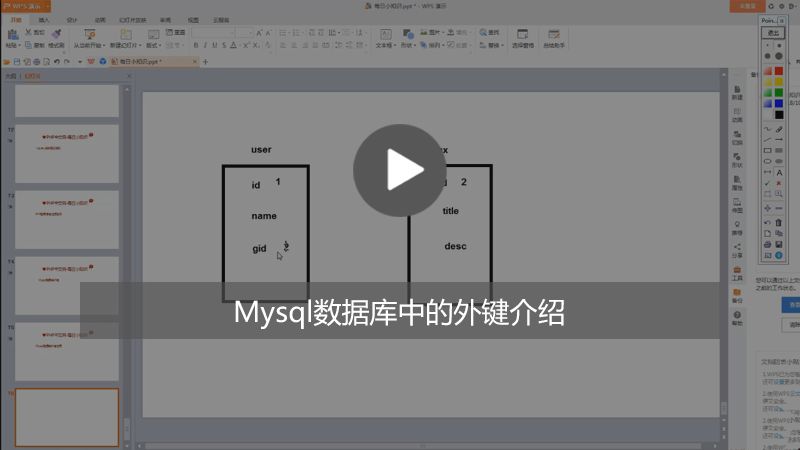The width and height of the screenshot is (800, 450).
Task: Close the ppt document tab
Action: pyautogui.click(x=194, y=62)
